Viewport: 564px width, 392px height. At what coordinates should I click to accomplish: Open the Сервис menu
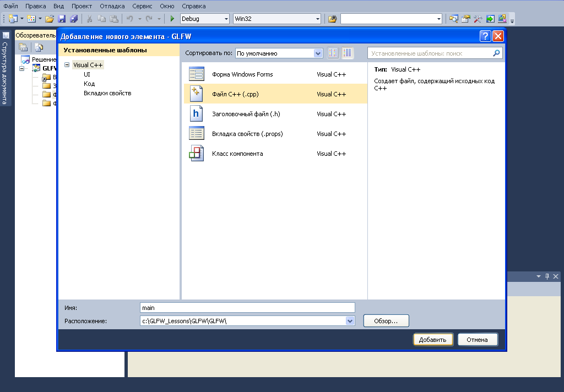[x=142, y=6]
